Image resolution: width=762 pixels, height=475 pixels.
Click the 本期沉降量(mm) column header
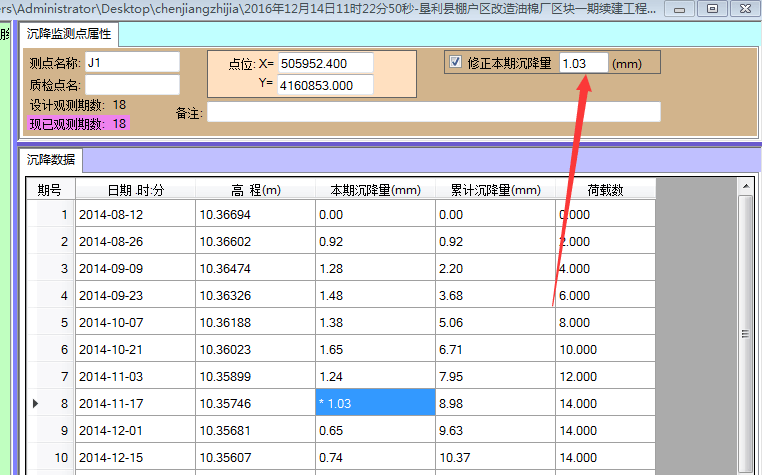coord(375,190)
